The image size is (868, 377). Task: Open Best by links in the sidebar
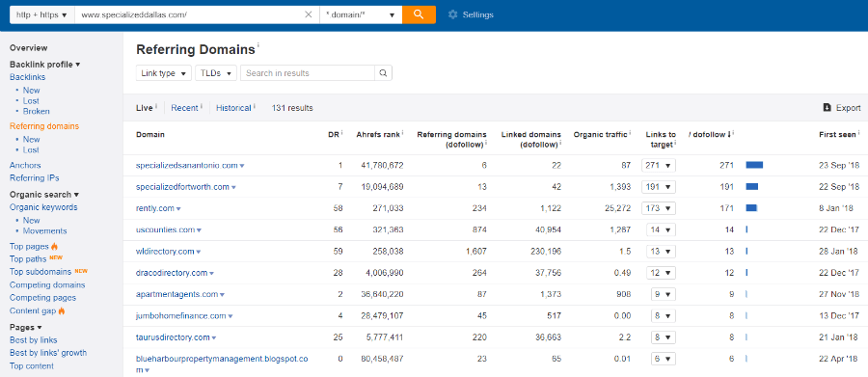[x=33, y=340]
